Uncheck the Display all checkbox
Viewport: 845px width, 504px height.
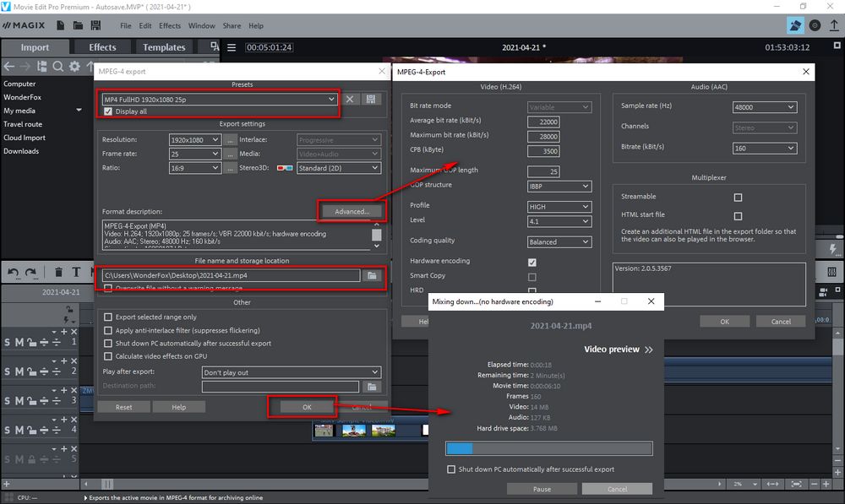tap(108, 111)
